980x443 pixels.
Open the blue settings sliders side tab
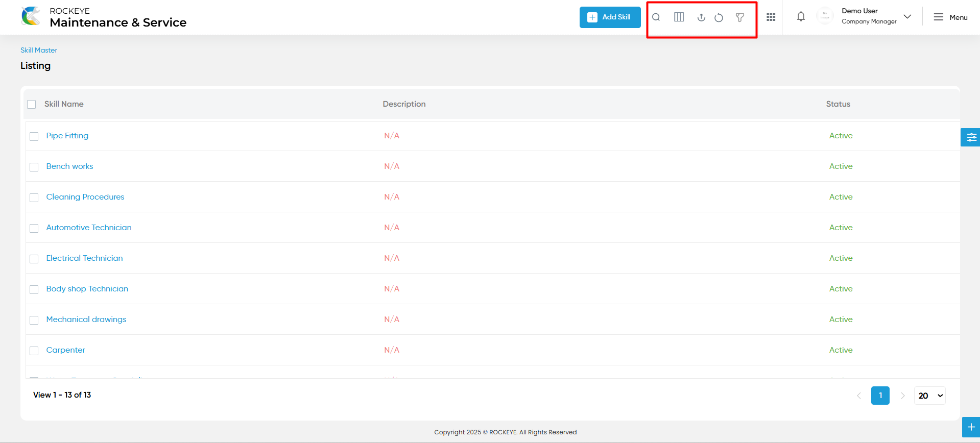[x=971, y=137]
